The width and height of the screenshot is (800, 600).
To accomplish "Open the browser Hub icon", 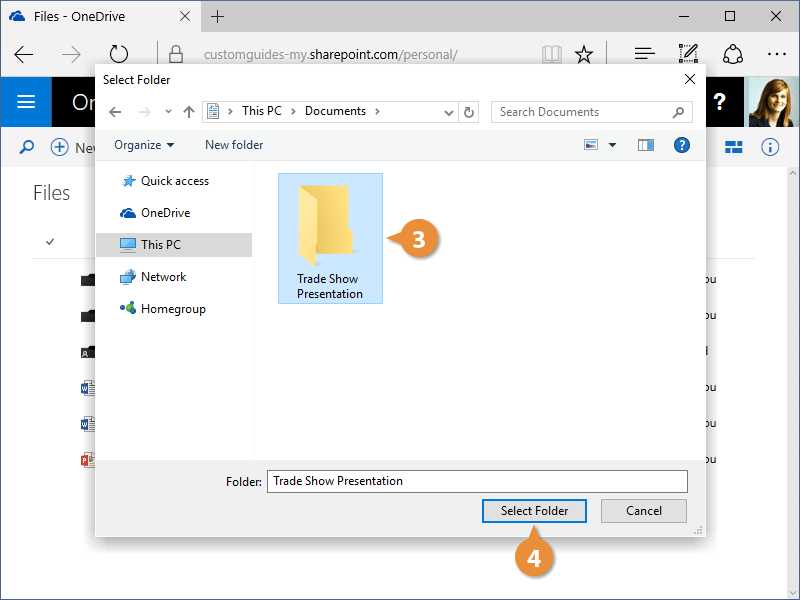I will pos(645,54).
